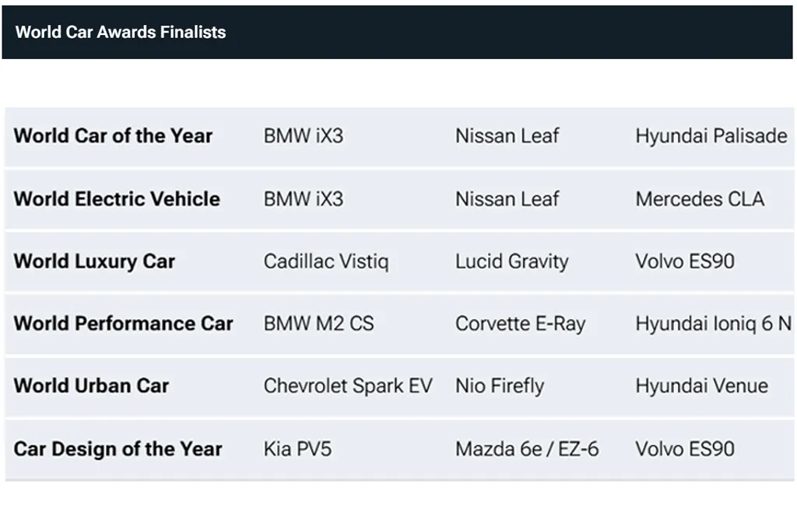Click the Kia PV5 entry

click(297, 449)
